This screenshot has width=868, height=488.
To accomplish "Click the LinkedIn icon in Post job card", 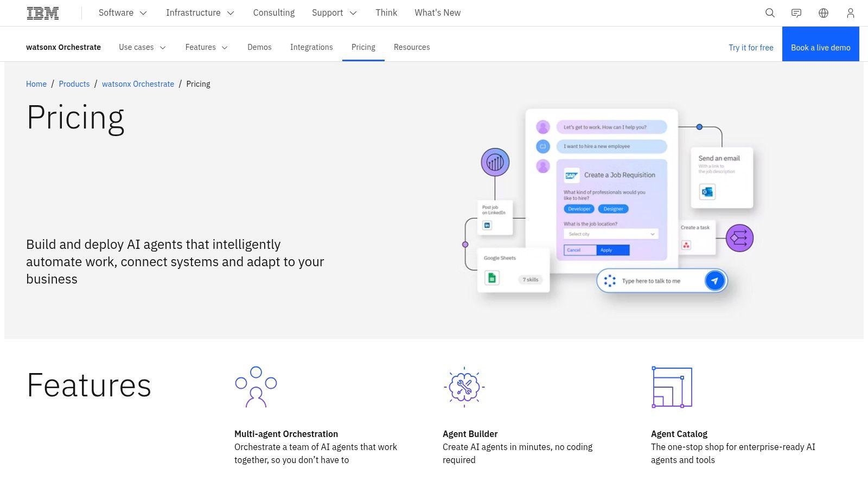I will pyautogui.click(x=487, y=225).
